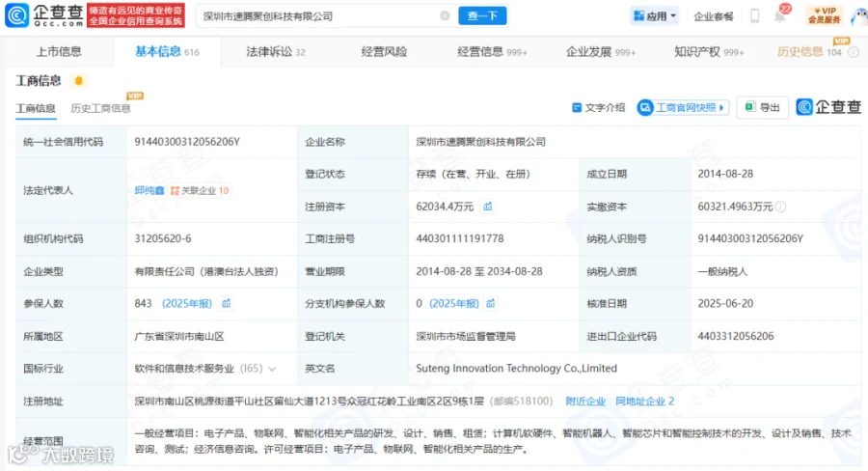Click the established date 2014-08-28
868x471 pixels.
pyautogui.click(x=725, y=174)
